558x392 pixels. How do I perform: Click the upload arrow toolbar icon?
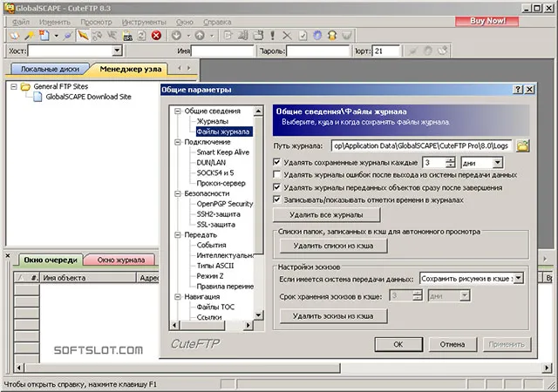click(x=200, y=36)
